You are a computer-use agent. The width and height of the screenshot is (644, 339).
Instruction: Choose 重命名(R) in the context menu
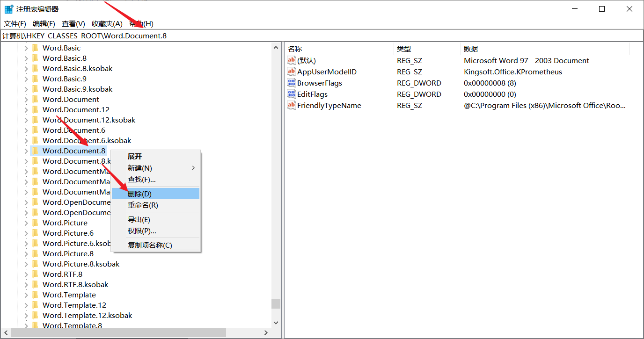pos(155,205)
